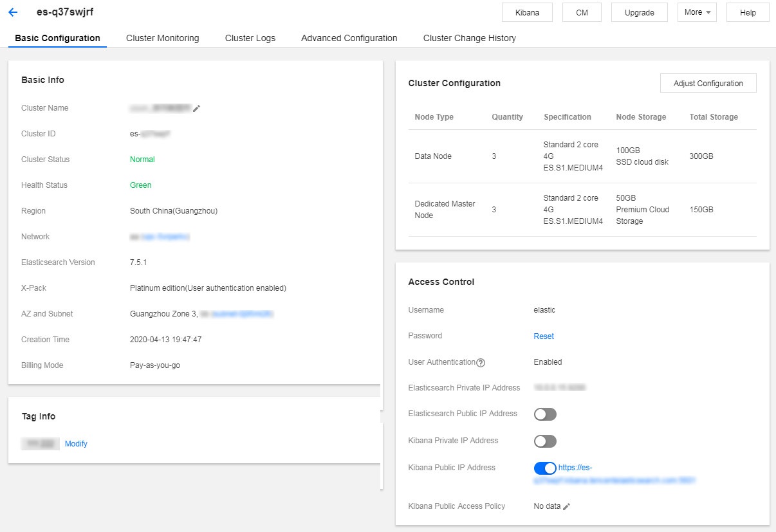Open the Cluster Logs tab
This screenshot has width=776, height=532.
point(250,38)
